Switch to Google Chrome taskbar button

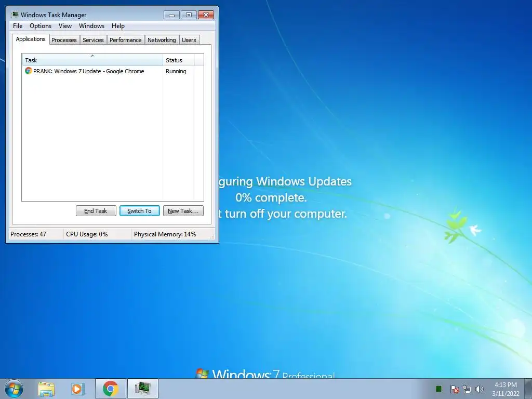111,389
